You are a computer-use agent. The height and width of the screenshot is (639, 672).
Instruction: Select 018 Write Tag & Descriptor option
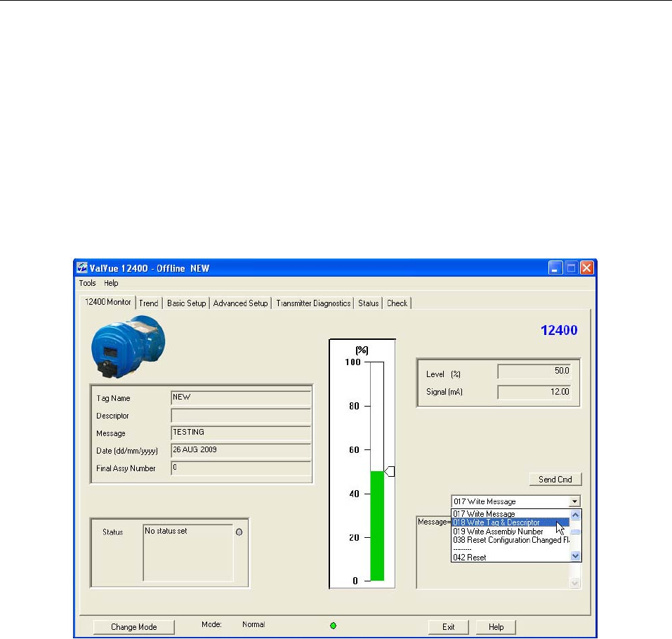coord(510,522)
